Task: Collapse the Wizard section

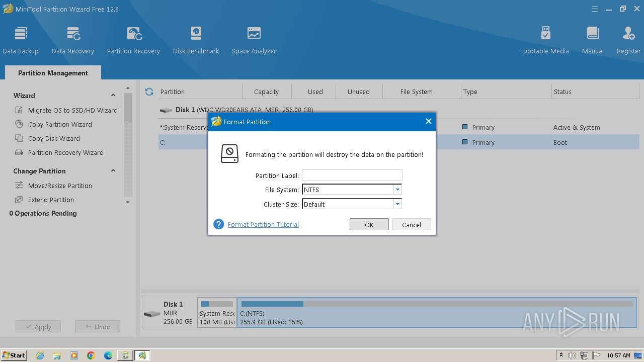Action: pyautogui.click(x=113, y=96)
